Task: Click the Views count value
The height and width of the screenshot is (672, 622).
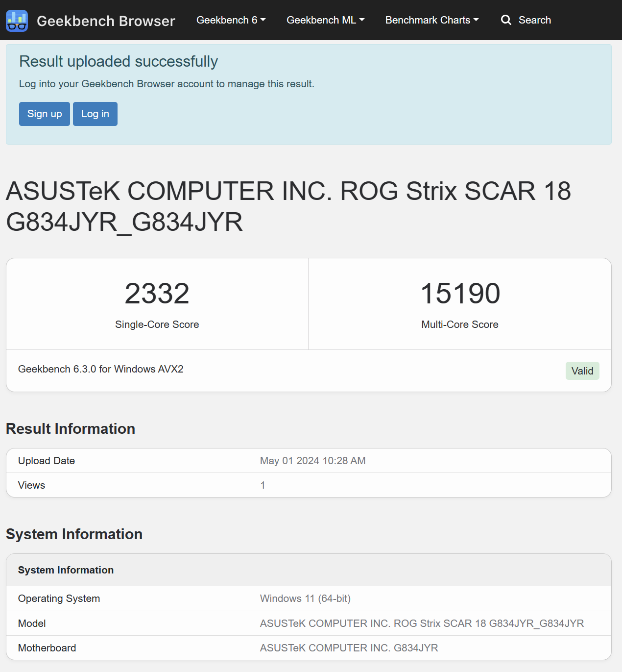Action: [x=263, y=485]
